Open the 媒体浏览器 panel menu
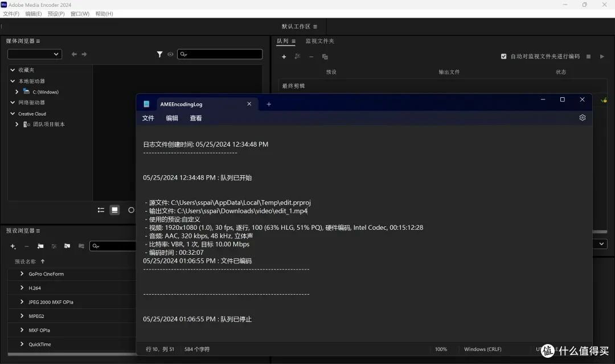This screenshot has width=615, height=364. [x=38, y=41]
